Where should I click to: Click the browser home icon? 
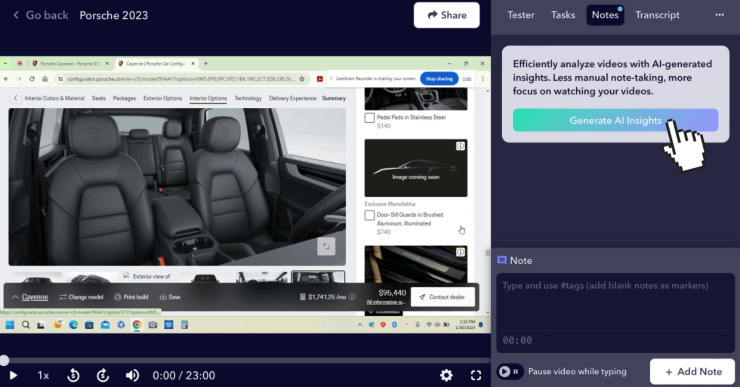pyautogui.click(x=45, y=79)
